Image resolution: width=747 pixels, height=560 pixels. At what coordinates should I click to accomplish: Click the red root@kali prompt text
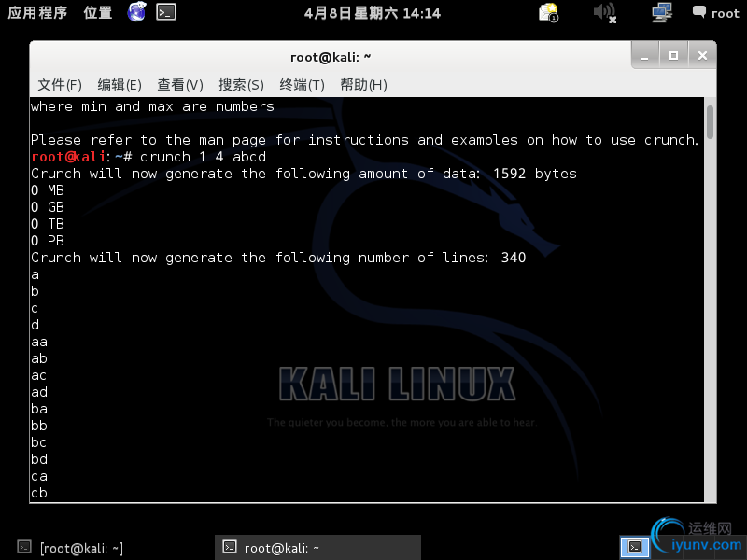(x=68, y=157)
